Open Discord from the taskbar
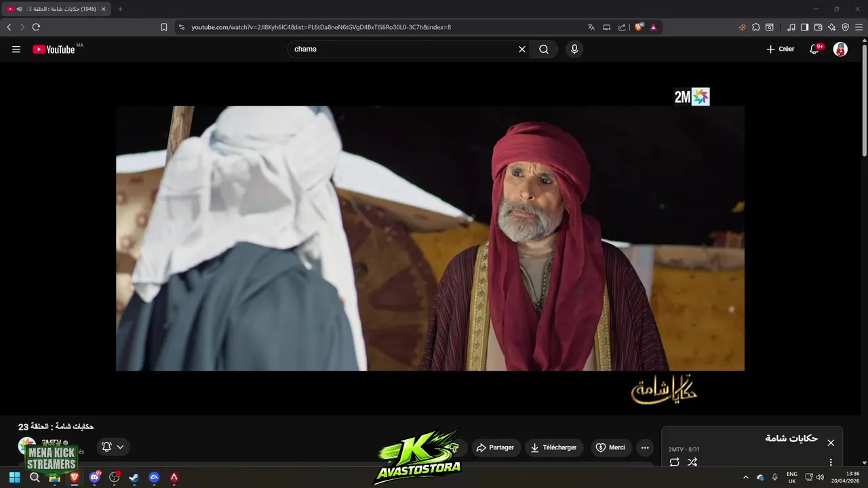Image resolution: width=868 pixels, height=488 pixels. pyautogui.click(x=94, y=477)
